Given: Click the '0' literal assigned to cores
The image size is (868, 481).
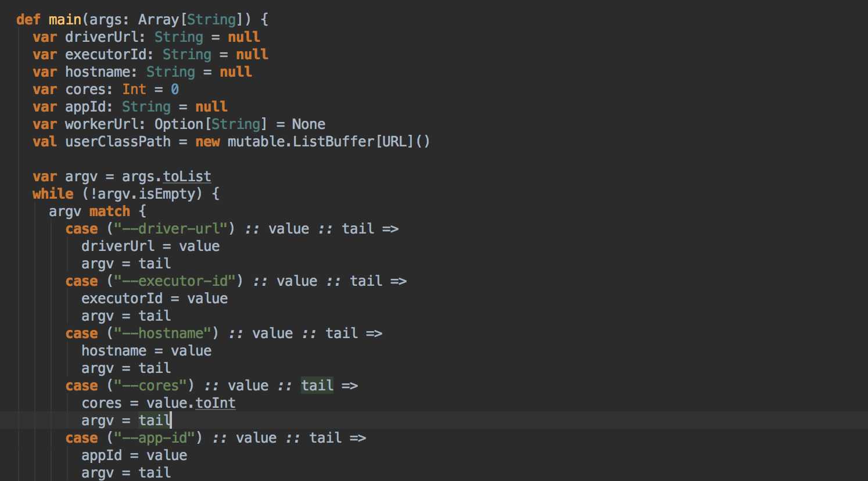Looking at the screenshot, I should click(175, 89).
